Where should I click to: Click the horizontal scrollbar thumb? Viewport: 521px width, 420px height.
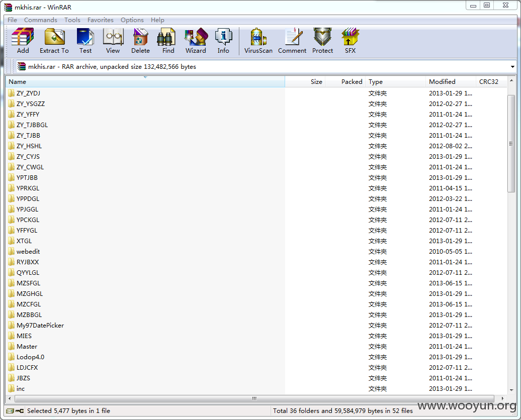(254, 398)
